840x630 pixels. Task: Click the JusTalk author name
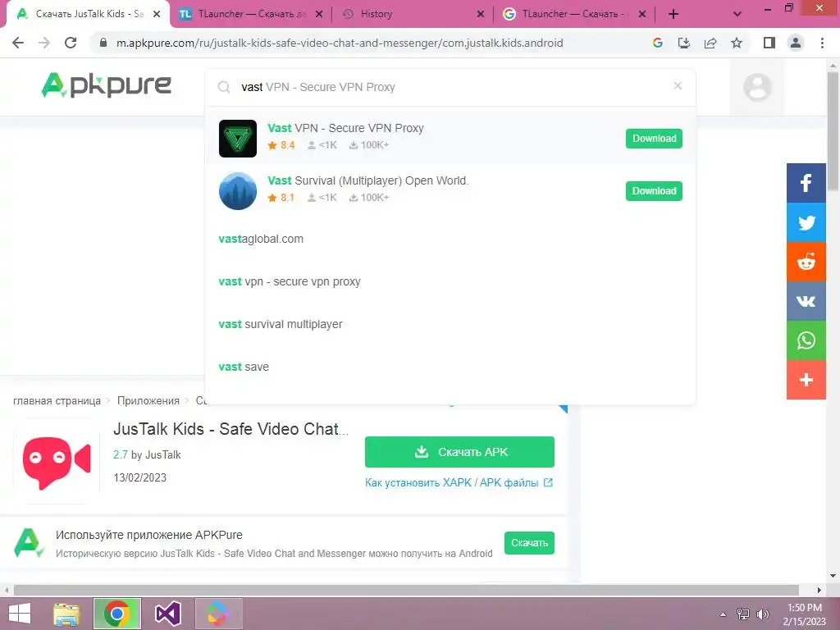[163, 454]
